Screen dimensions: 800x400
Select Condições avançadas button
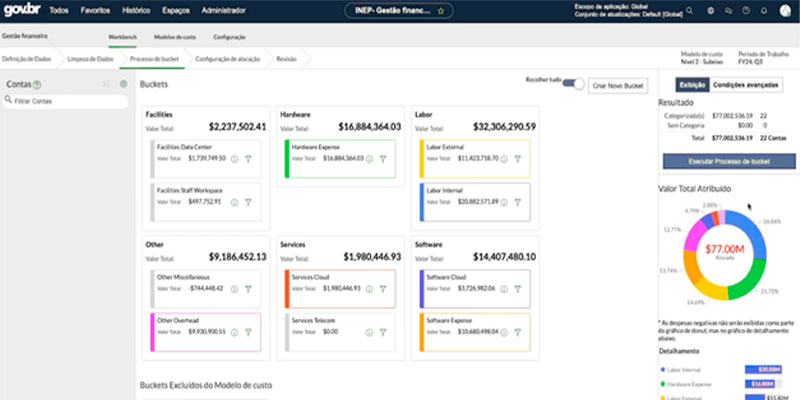746,85
